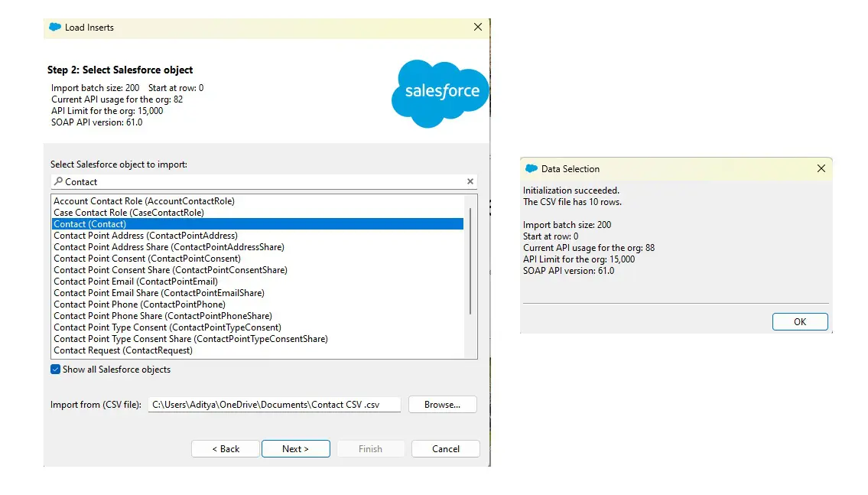Uncheck Show all Salesforce objects
868x495 pixels.
click(x=56, y=370)
